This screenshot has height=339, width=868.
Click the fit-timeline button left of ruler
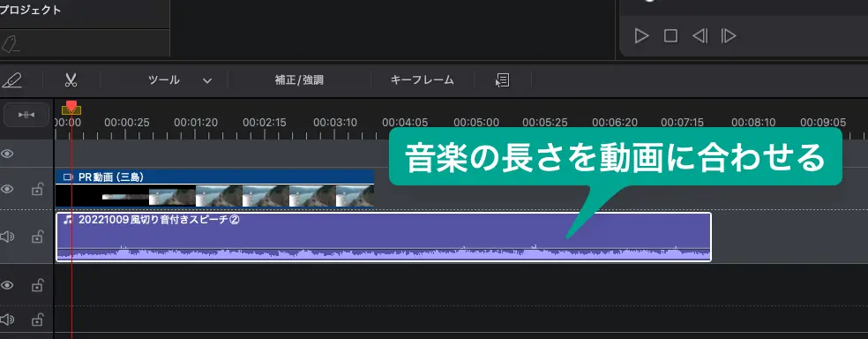26,115
